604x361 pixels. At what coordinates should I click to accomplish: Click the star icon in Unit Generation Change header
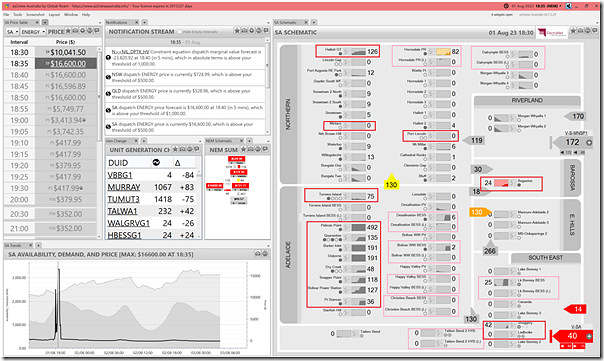coord(175,149)
